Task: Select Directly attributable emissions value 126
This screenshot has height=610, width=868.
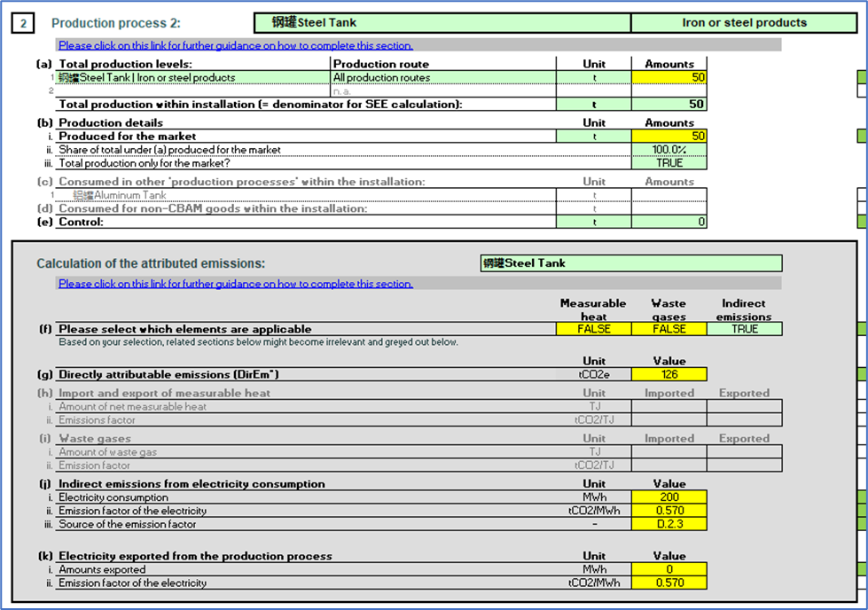Action: pos(669,374)
